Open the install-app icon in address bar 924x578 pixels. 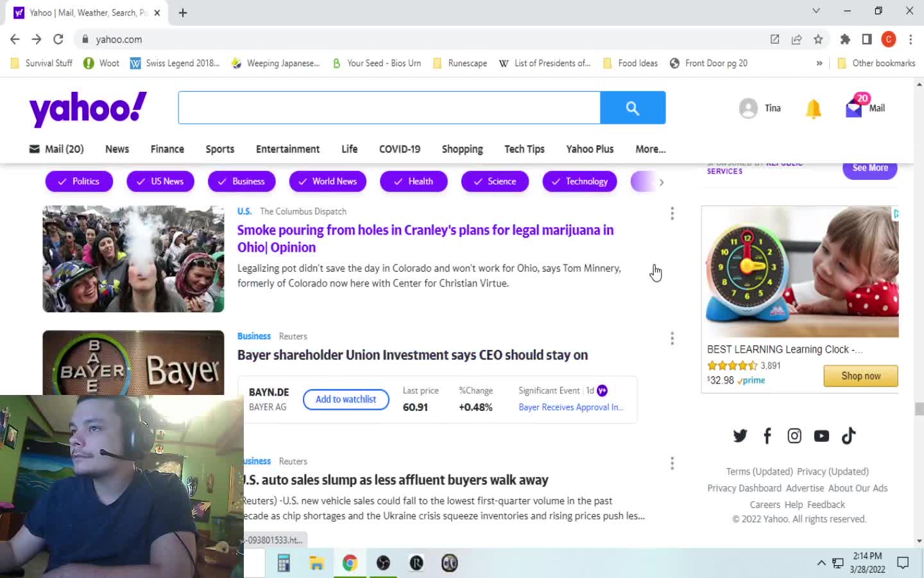click(774, 39)
